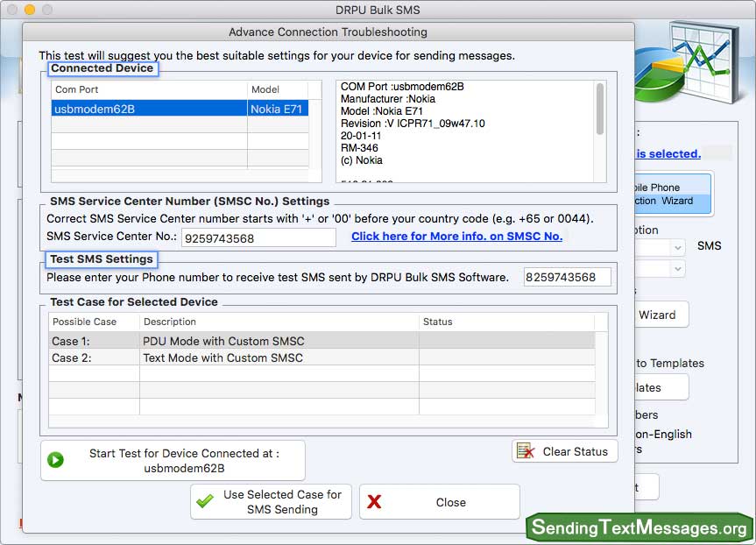Click the green checkmark icon
756x545 pixels.
pyautogui.click(x=205, y=501)
